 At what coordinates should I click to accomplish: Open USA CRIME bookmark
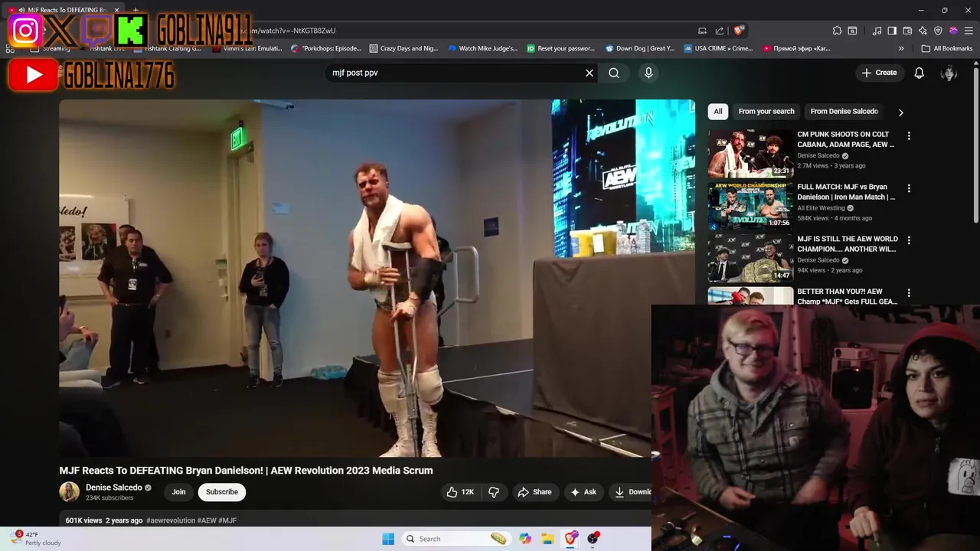pyautogui.click(x=718, y=48)
